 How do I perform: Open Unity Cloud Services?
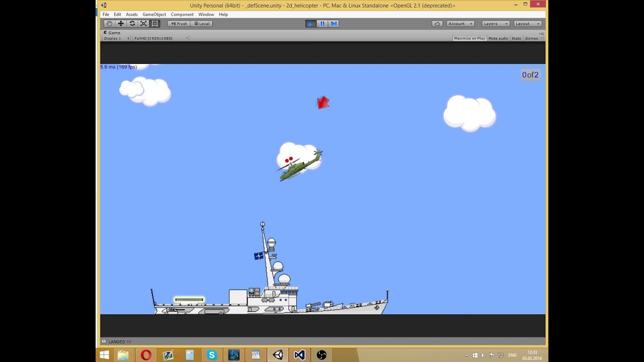tap(437, 23)
